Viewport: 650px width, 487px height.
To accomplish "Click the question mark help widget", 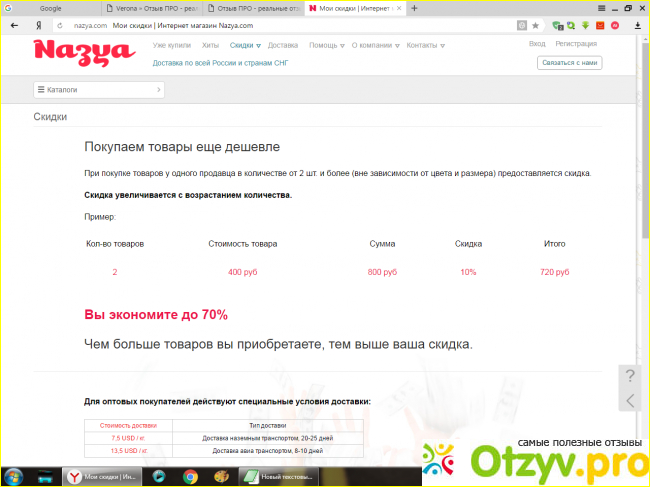I will 629,376.
